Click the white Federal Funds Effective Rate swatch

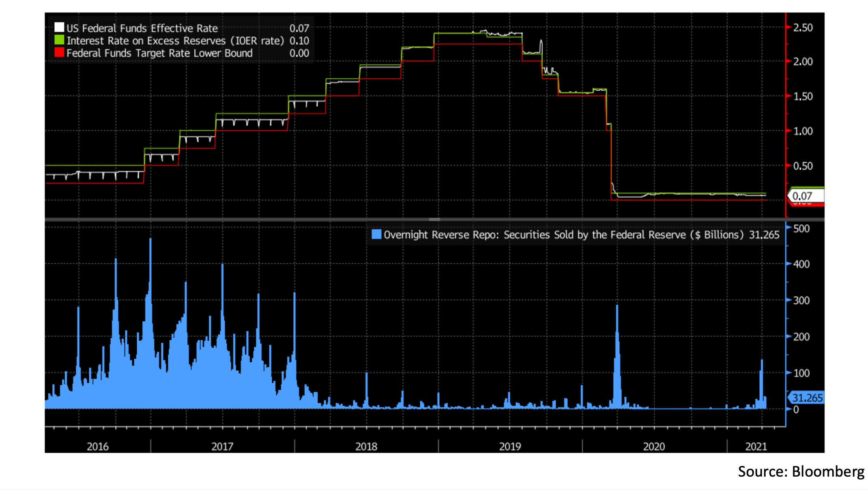pyautogui.click(x=59, y=28)
